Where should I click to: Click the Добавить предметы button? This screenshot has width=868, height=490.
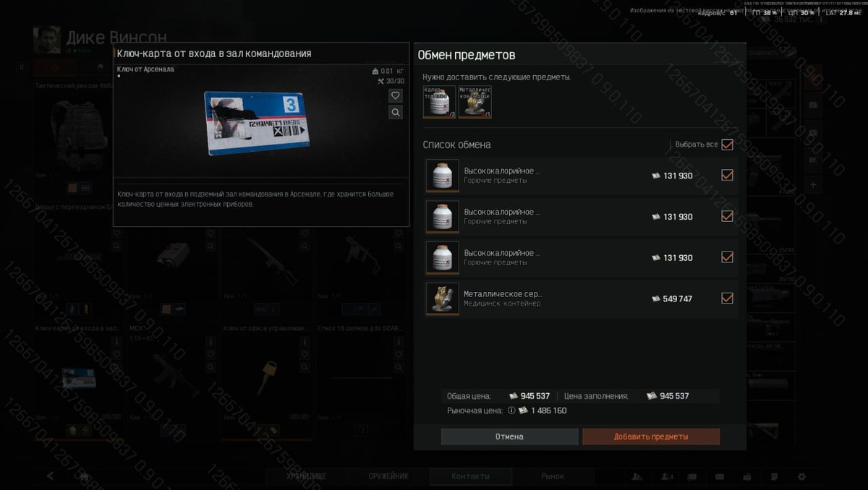point(651,437)
